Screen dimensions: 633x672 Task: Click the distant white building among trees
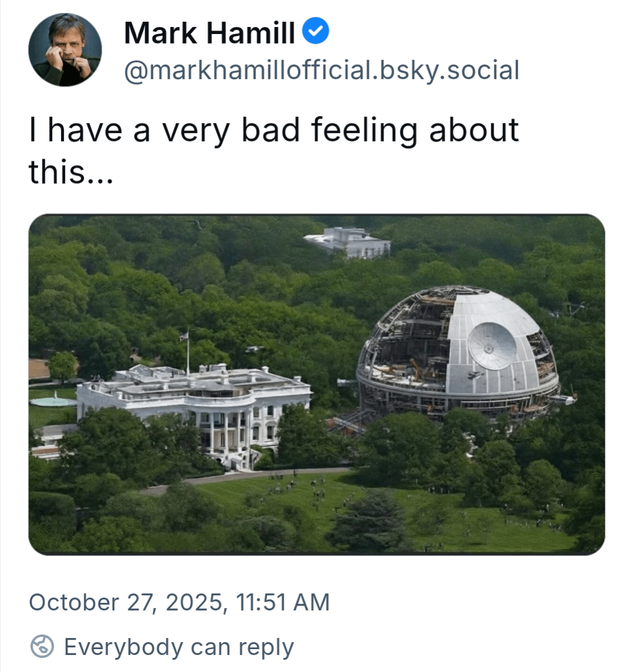[348, 241]
